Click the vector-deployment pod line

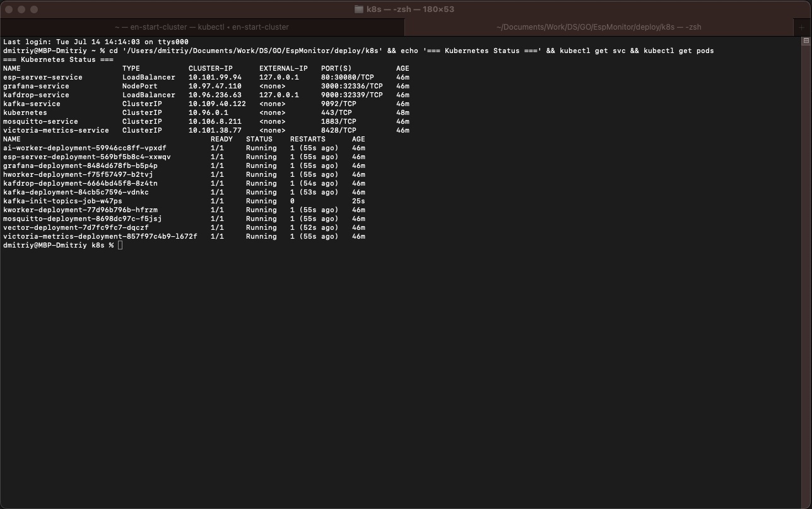coord(184,227)
